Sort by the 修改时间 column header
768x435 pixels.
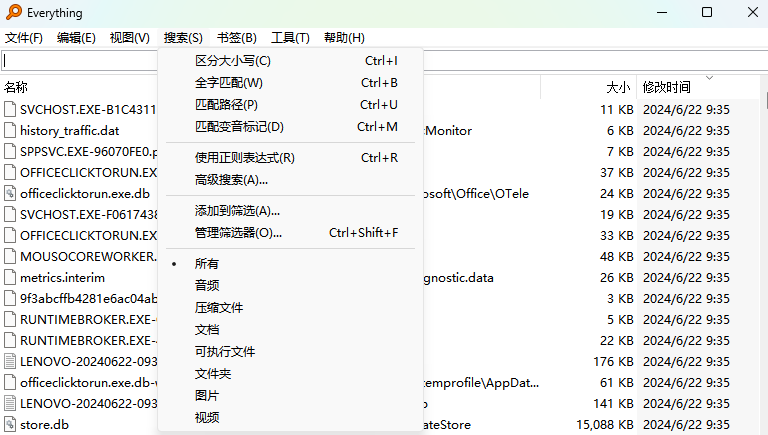[x=667, y=87]
